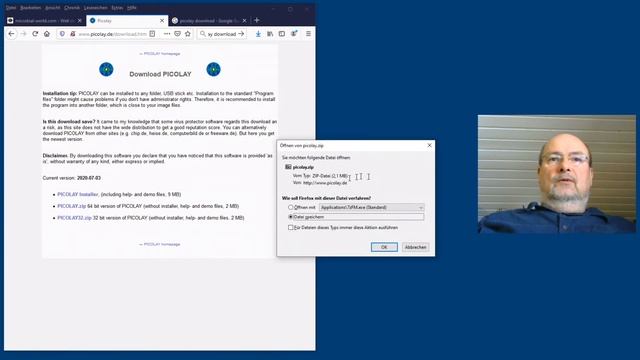Open site security info padlock

[73, 34]
